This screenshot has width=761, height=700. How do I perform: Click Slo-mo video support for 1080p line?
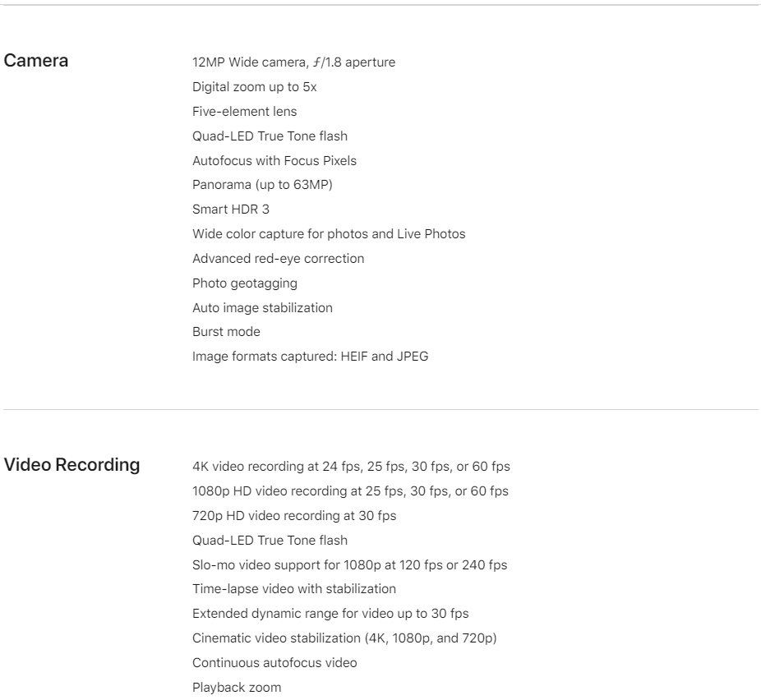(x=349, y=565)
